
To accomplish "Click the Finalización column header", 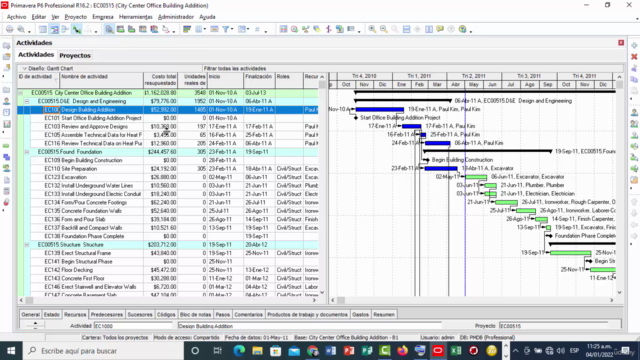I will pyautogui.click(x=259, y=80).
